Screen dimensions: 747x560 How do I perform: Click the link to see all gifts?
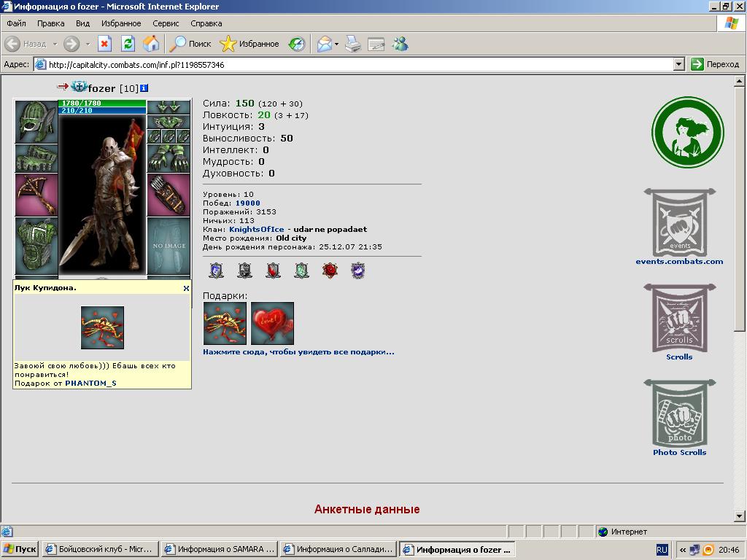pyautogui.click(x=298, y=352)
